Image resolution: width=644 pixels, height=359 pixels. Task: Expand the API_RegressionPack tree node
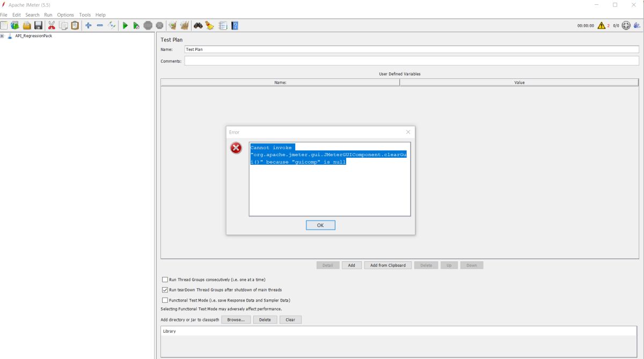coord(2,36)
